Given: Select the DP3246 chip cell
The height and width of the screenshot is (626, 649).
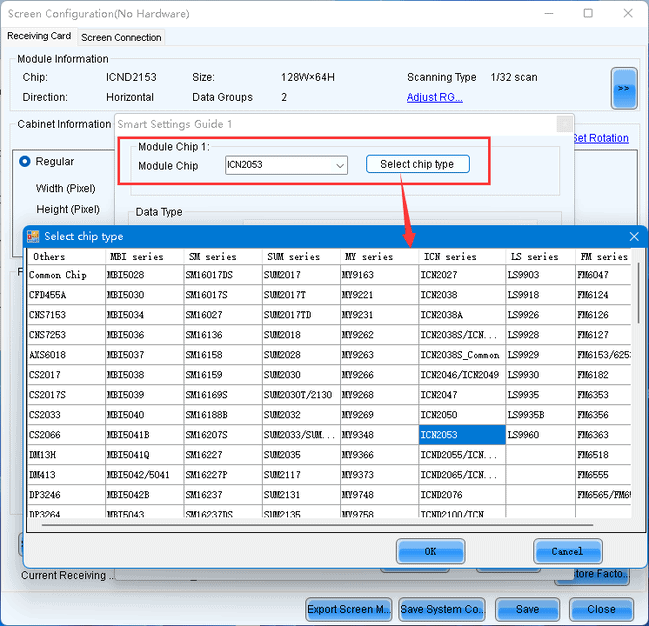Looking at the screenshot, I should 66,495.
